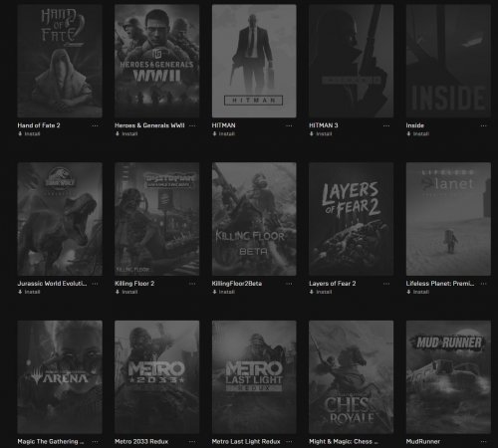Click the Killing Floor 2 title
The width and height of the screenshot is (498, 448).
click(134, 284)
